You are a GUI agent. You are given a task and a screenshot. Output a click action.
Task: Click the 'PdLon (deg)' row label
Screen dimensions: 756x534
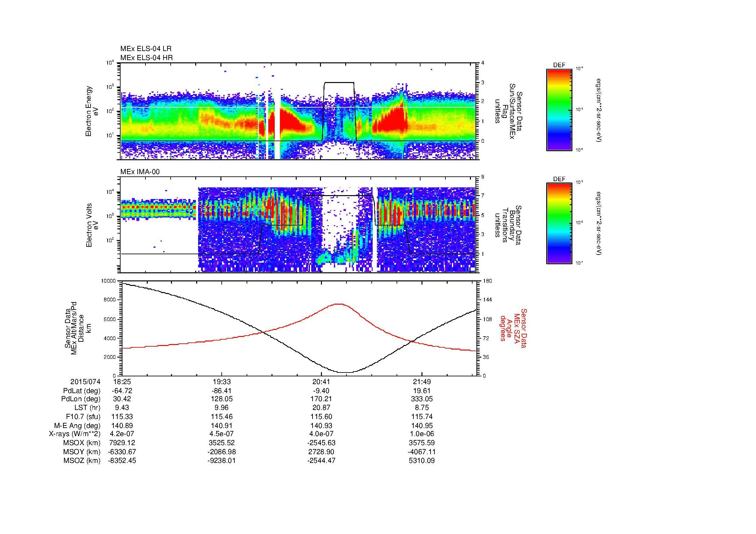point(81,399)
